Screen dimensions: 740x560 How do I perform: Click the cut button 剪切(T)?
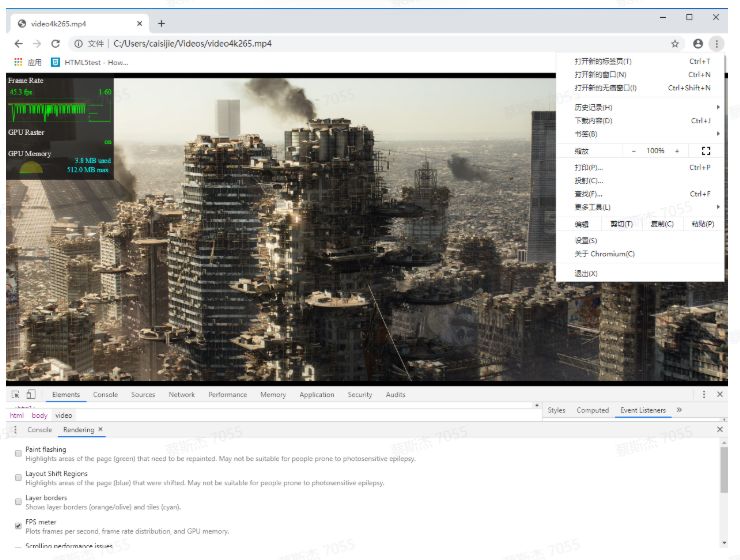coord(621,224)
